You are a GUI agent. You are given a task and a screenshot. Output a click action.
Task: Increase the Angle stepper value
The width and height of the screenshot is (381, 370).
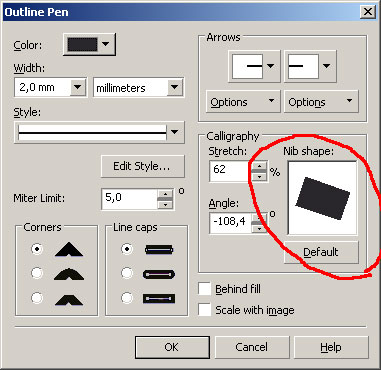click(259, 218)
